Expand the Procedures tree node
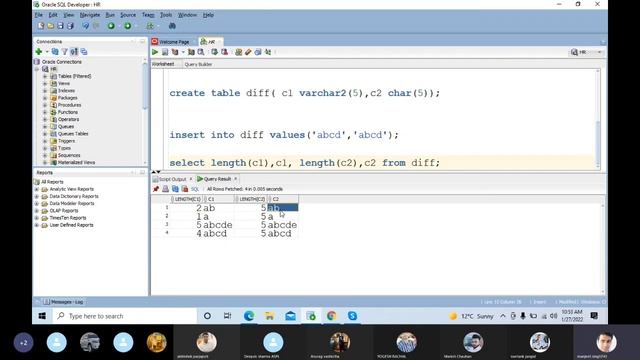The height and width of the screenshot is (360, 640). point(45,105)
